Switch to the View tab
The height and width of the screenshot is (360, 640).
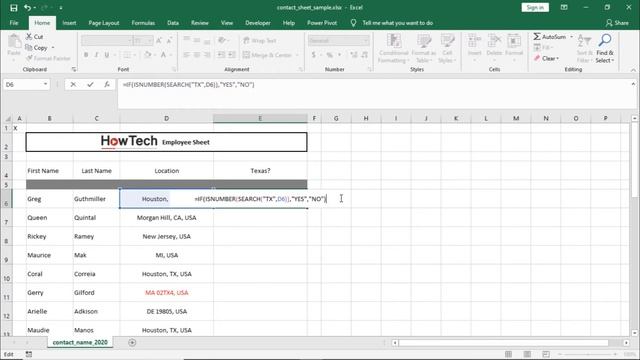pyautogui.click(x=227, y=23)
